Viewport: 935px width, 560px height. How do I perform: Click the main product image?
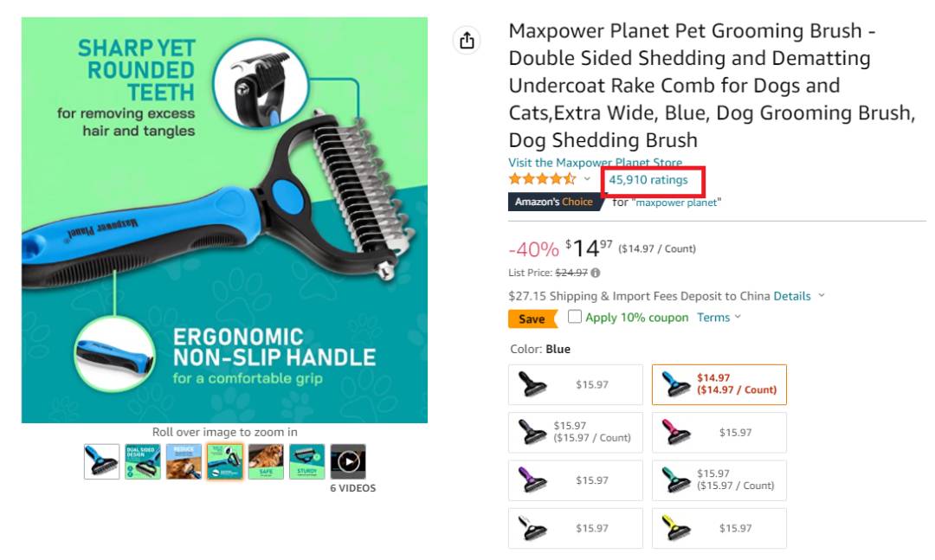pos(225,220)
